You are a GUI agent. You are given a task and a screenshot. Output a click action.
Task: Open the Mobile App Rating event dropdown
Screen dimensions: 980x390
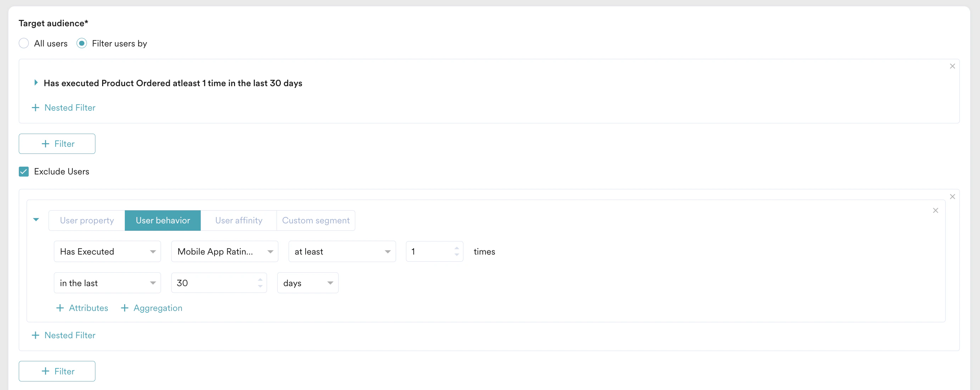[224, 251]
